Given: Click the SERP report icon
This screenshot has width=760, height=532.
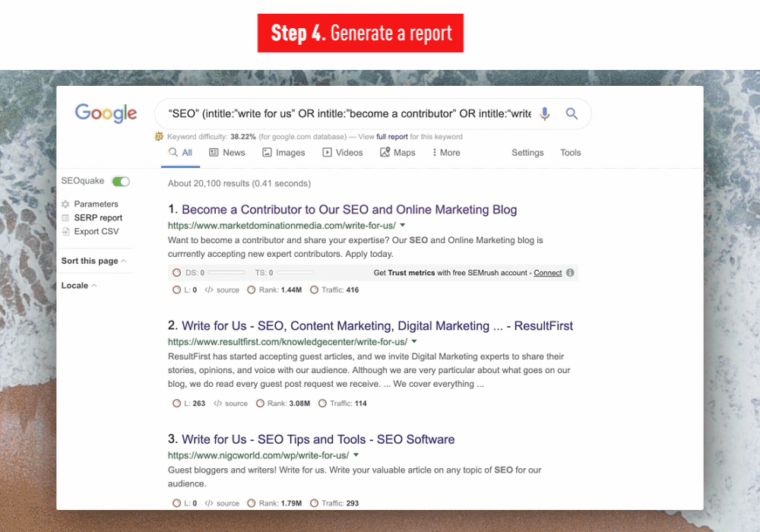Looking at the screenshot, I should pos(66,217).
